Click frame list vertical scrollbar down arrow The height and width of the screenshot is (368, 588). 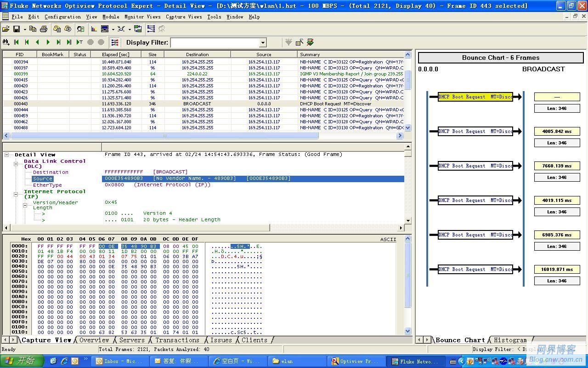[x=408, y=127]
